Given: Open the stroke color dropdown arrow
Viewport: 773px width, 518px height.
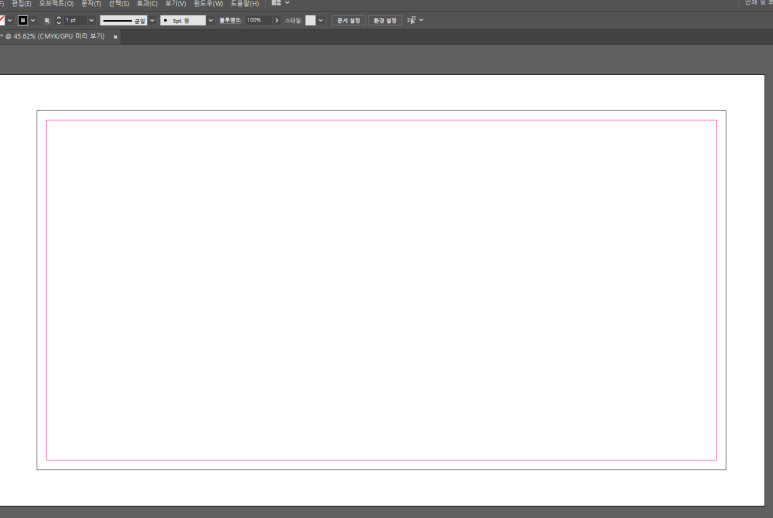Looking at the screenshot, I should 33,20.
